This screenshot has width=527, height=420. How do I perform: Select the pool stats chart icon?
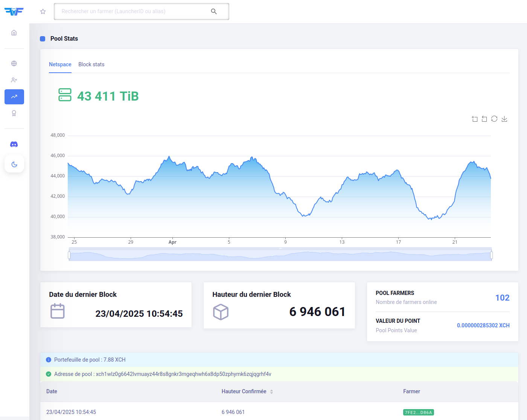point(14,97)
